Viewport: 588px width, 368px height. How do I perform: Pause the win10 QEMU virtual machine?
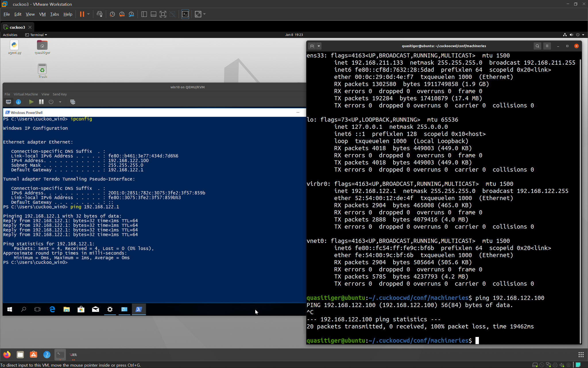coord(41,102)
